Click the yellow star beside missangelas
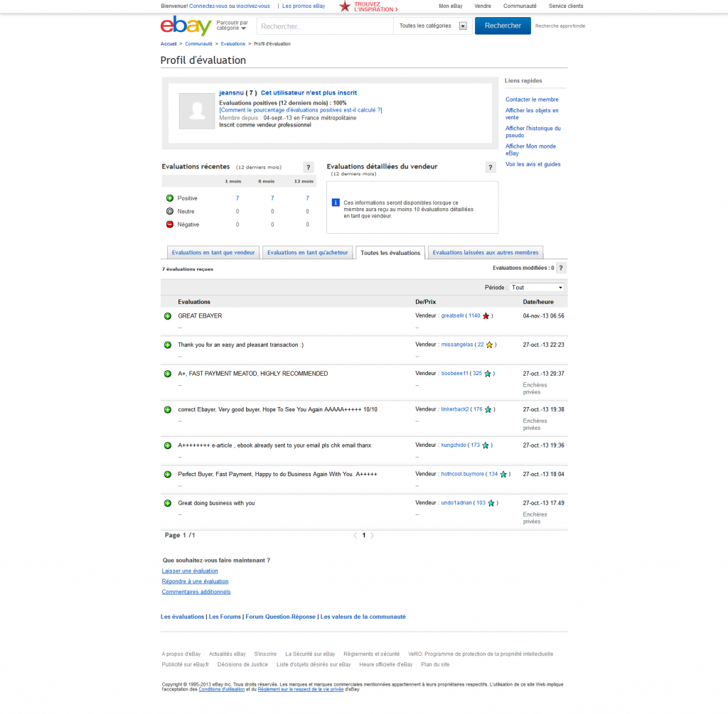 point(489,345)
